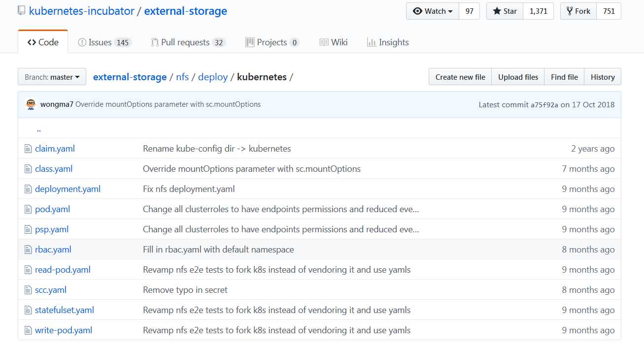Viewport: 644px width, 348px height.
Task: Open claim.yaml
Action: pos(55,149)
